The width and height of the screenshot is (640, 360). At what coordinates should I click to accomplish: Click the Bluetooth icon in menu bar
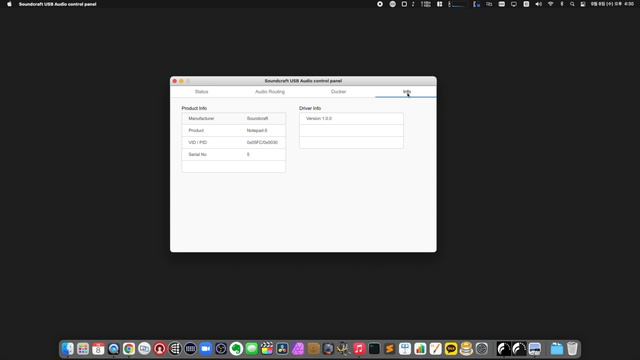562,4
